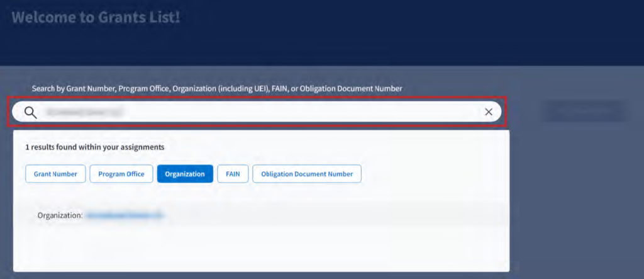Click the search instructions label above field
The image size is (644, 279).
217,89
